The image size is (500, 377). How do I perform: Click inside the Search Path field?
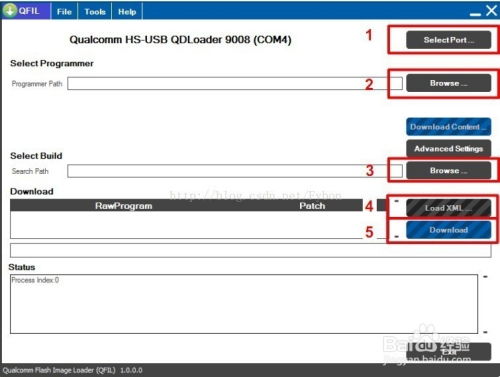click(x=235, y=171)
